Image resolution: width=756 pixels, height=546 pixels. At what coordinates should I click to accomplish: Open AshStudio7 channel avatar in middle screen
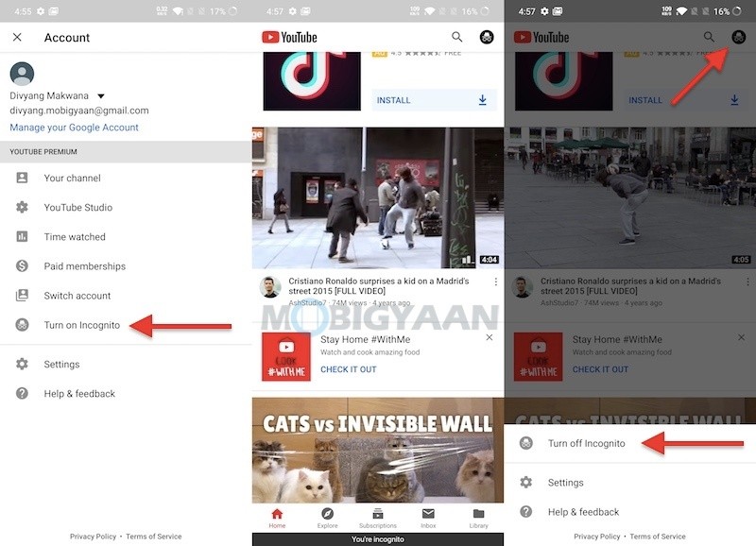[270, 287]
